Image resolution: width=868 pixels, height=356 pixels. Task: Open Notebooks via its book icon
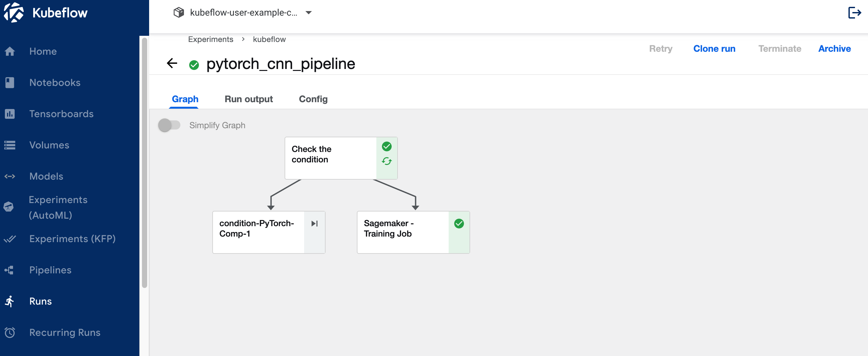(10, 83)
